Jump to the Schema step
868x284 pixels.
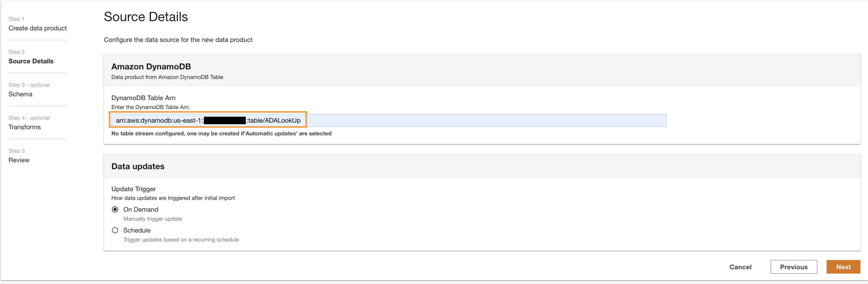tap(20, 94)
